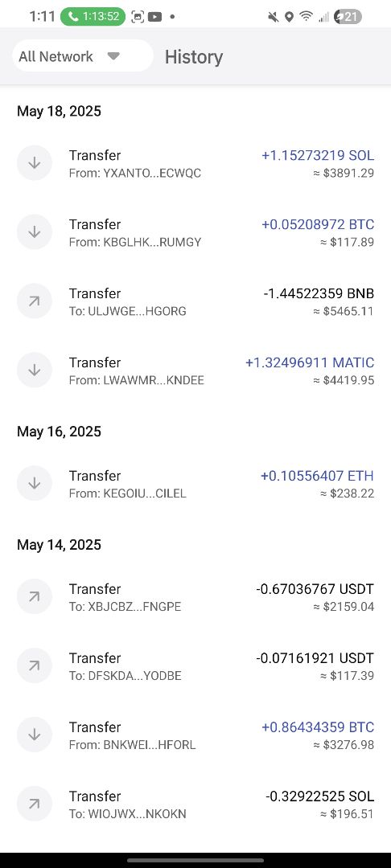The image size is (391, 868).
Task: Tap the receive icon for 0.05208972 BTC transfer
Action: point(35,232)
